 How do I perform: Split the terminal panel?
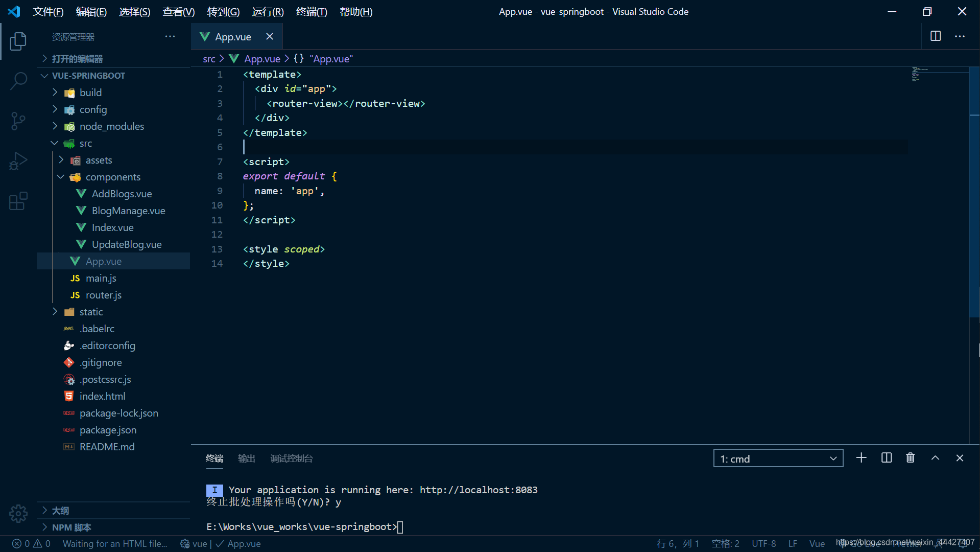coord(887,458)
